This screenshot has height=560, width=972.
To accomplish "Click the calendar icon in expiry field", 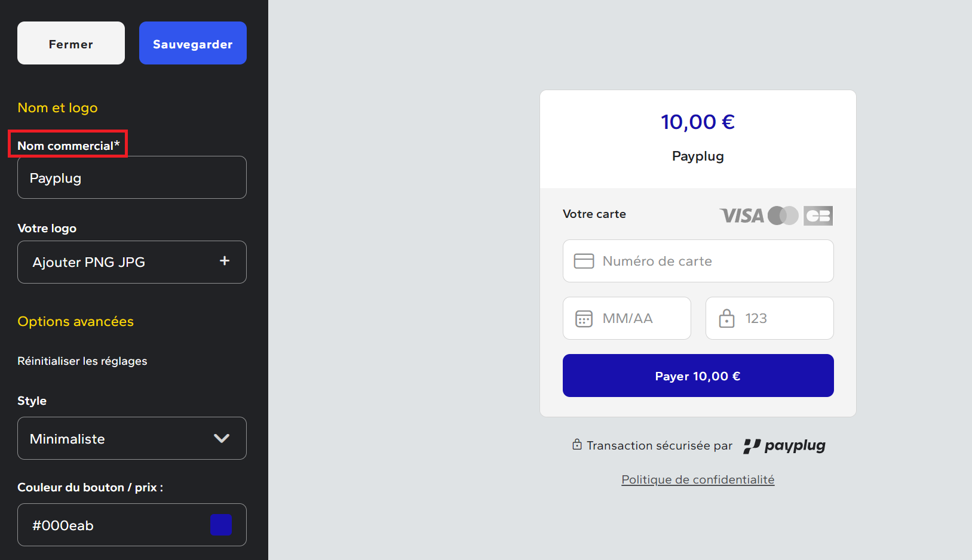I will pyautogui.click(x=584, y=319).
